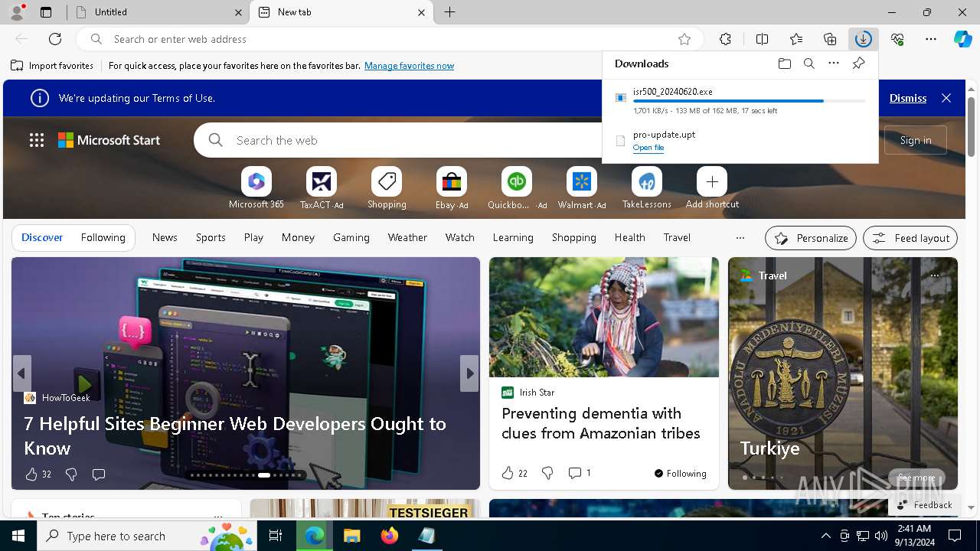
Task: Search downloads magnifier icon
Action: pyautogui.click(x=808, y=64)
